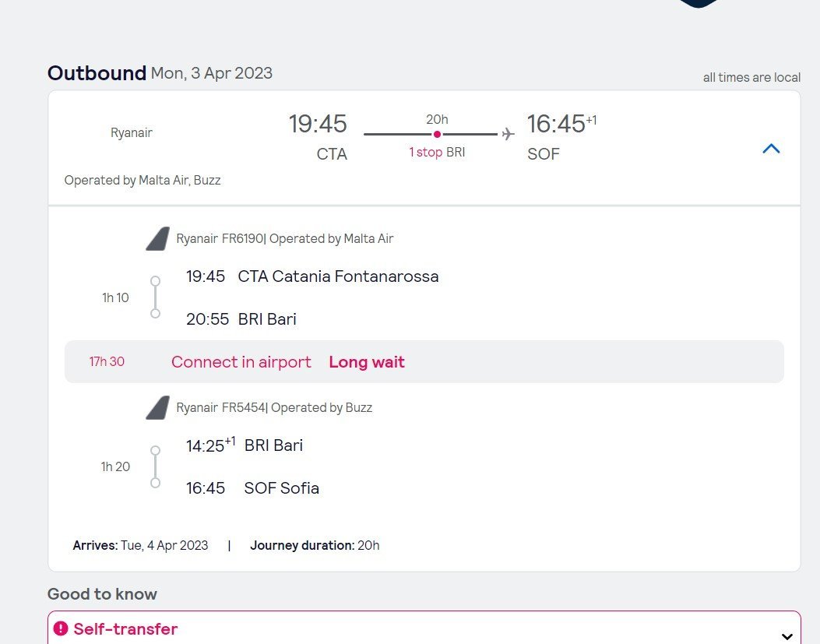This screenshot has height=644, width=820.
Task: Select the 'Long wait' warning label
Action: [x=367, y=362]
